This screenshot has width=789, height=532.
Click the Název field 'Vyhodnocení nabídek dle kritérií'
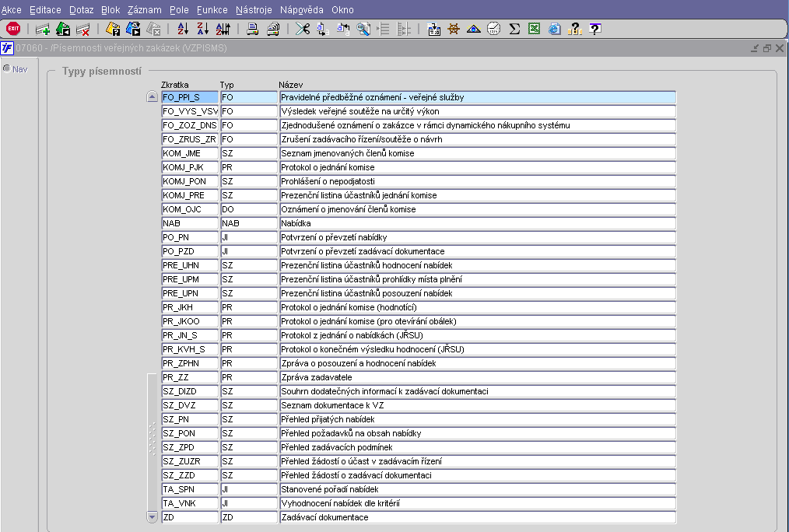point(478,503)
